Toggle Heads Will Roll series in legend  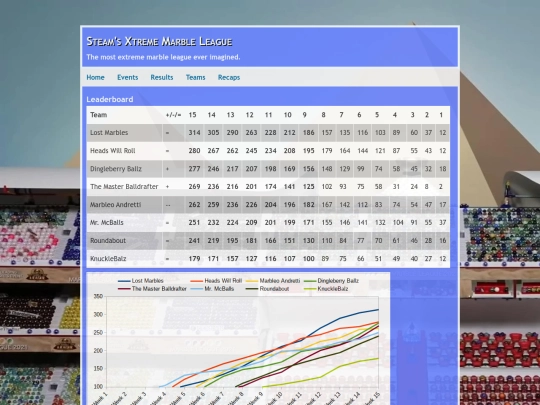point(215,281)
